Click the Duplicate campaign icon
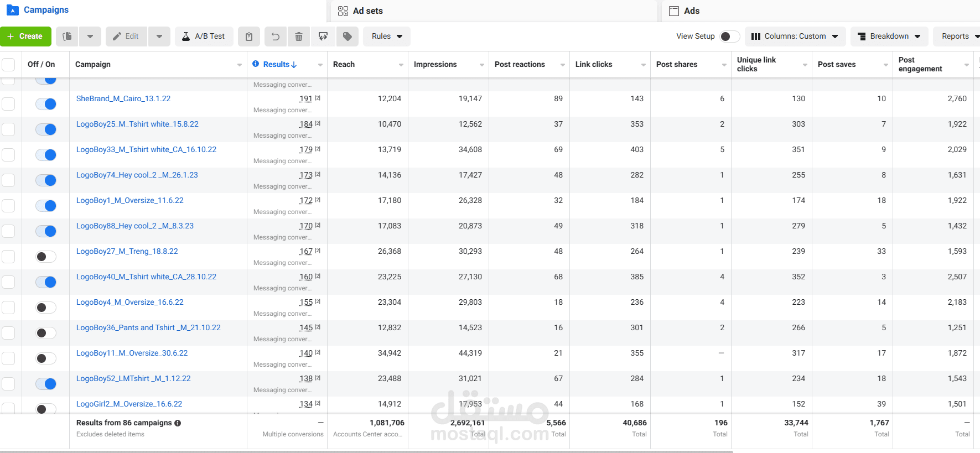 click(x=68, y=37)
